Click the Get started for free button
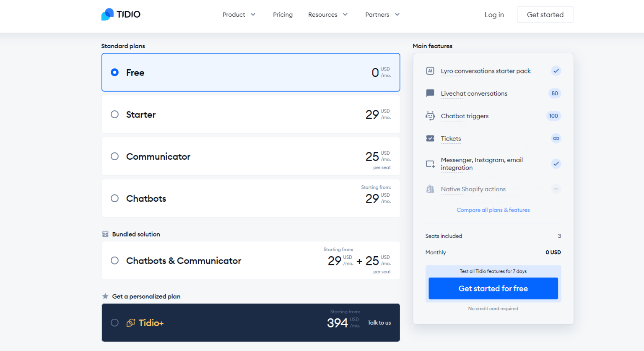This screenshot has width=644, height=351. point(493,289)
